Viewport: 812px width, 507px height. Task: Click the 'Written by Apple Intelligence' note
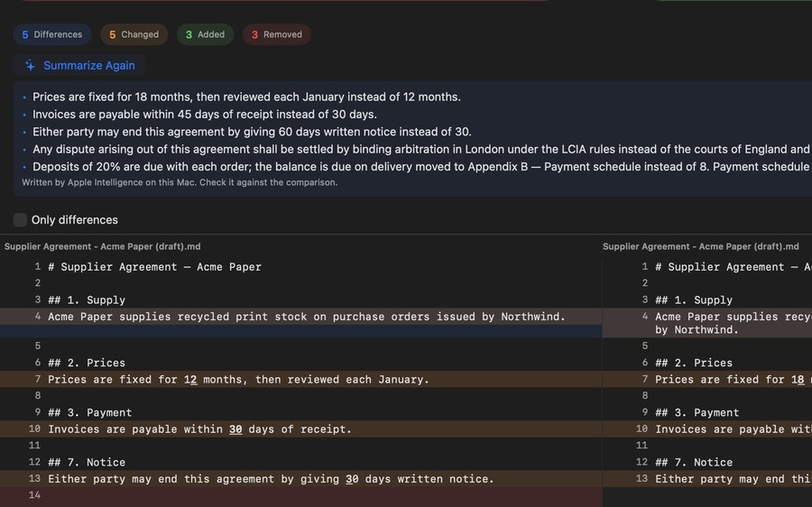(x=180, y=182)
